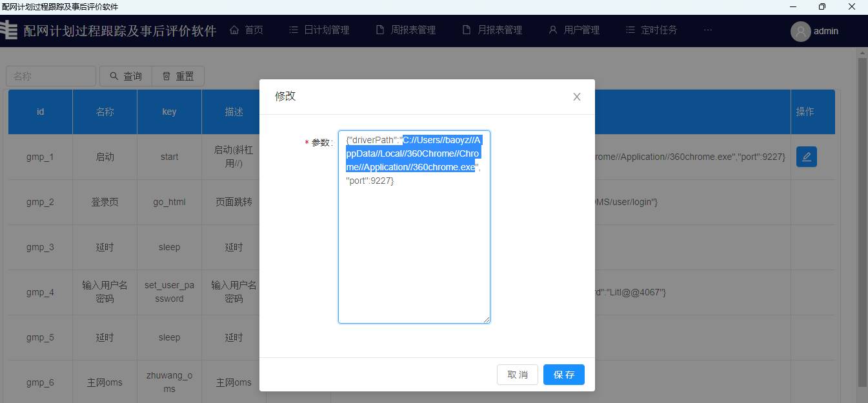868x403 pixels.
Task: Click inside the 参数 textarea
Action: pos(414,227)
